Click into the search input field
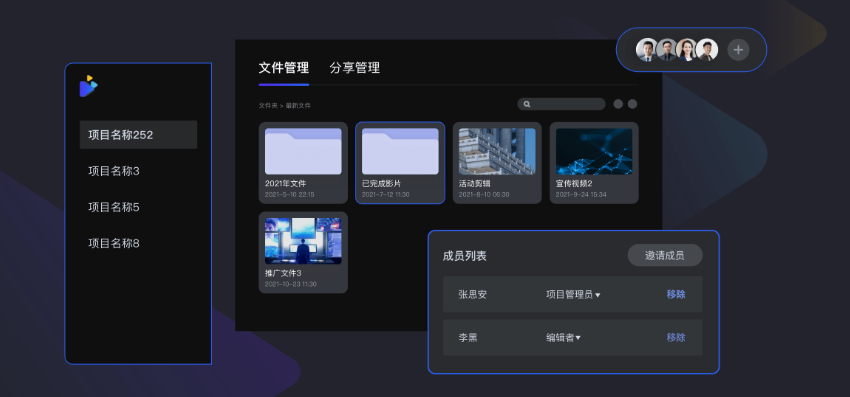 [561, 104]
